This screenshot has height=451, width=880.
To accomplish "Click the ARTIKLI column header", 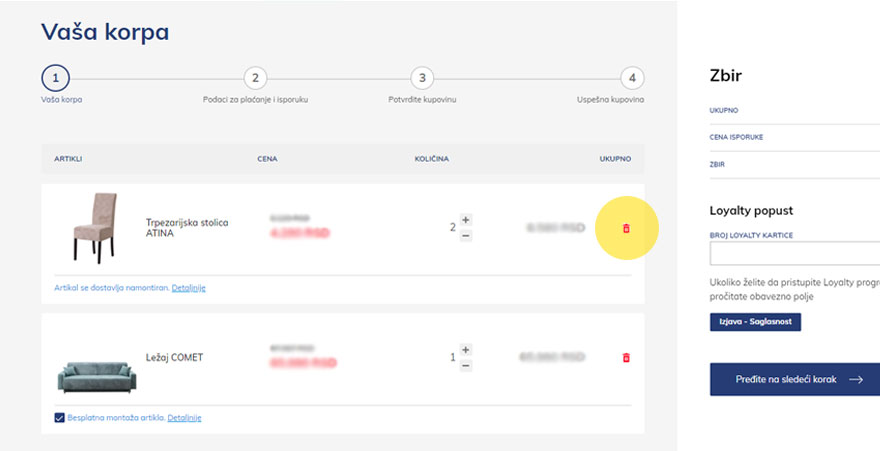I will (68, 159).
